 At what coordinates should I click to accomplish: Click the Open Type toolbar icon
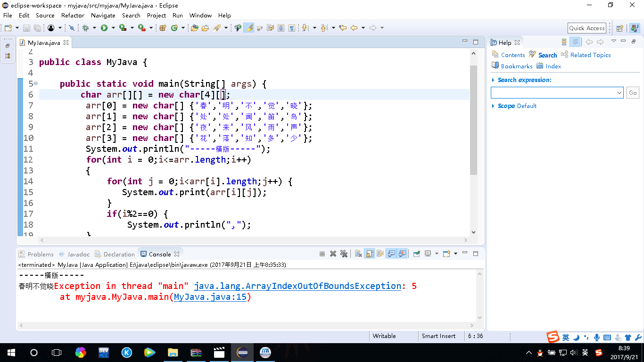(195, 28)
